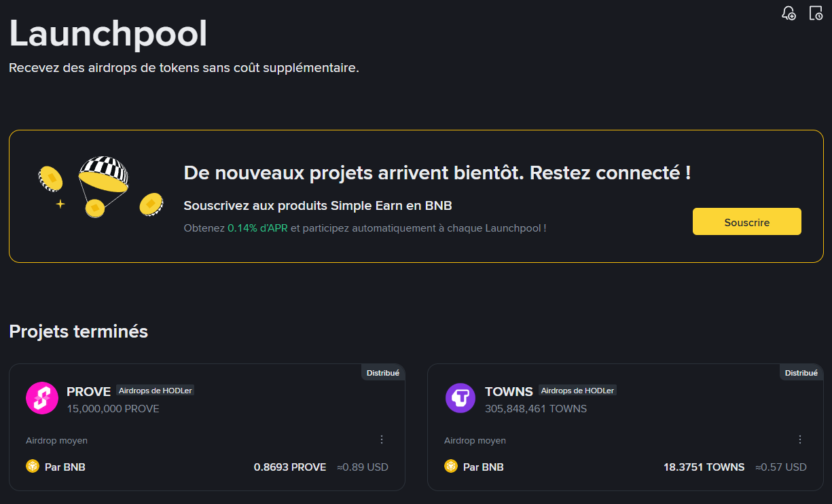The height and width of the screenshot is (504, 832).
Task: Click the 18.3751 TOWNS value
Action: tap(704, 467)
